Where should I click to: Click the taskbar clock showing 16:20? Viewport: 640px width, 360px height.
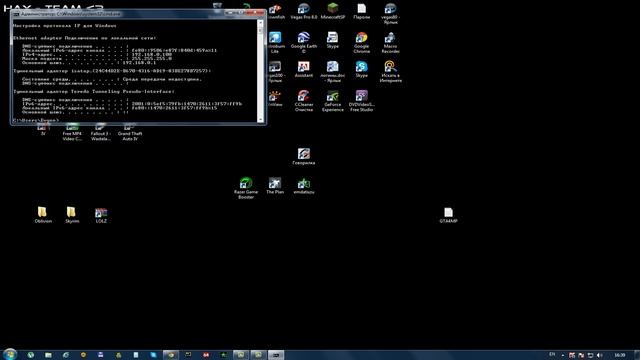click(620, 355)
